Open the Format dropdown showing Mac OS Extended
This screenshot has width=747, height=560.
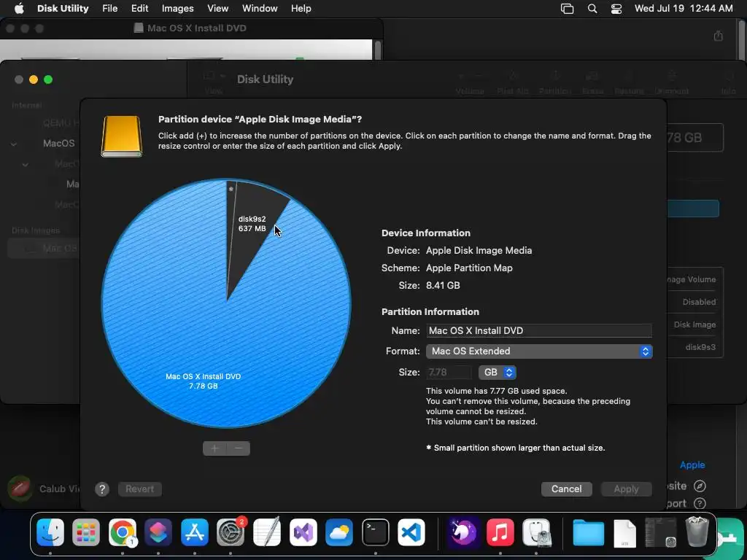pos(539,351)
